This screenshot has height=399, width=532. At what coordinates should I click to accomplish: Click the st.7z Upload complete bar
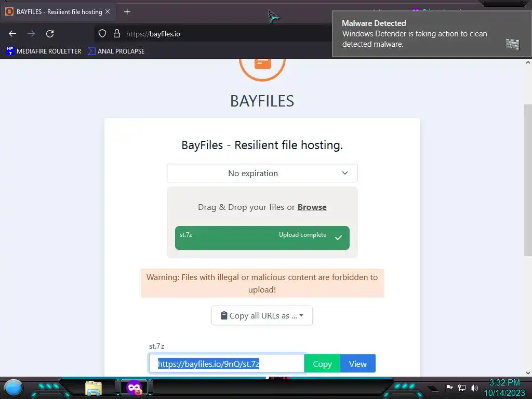(262, 238)
